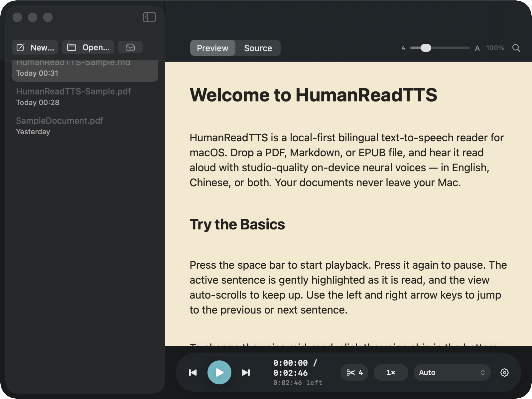Click the sentence starting 'Press the space bar'
The height and width of the screenshot is (399, 532).
281,265
